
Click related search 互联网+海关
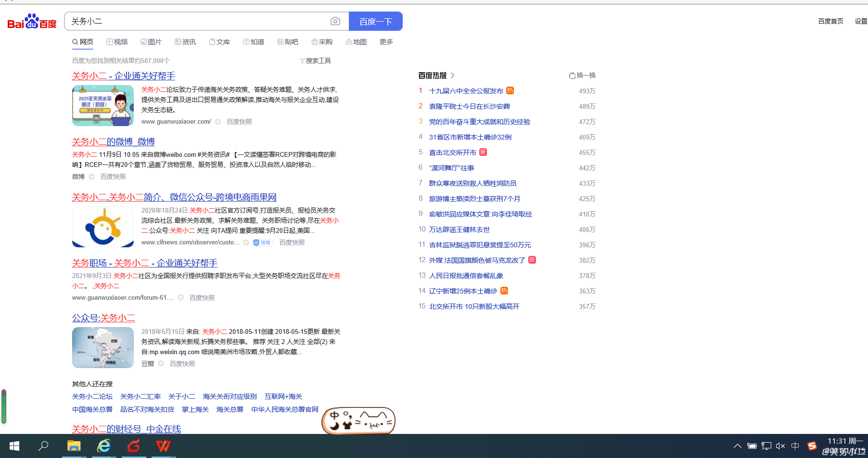tap(283, 396)
